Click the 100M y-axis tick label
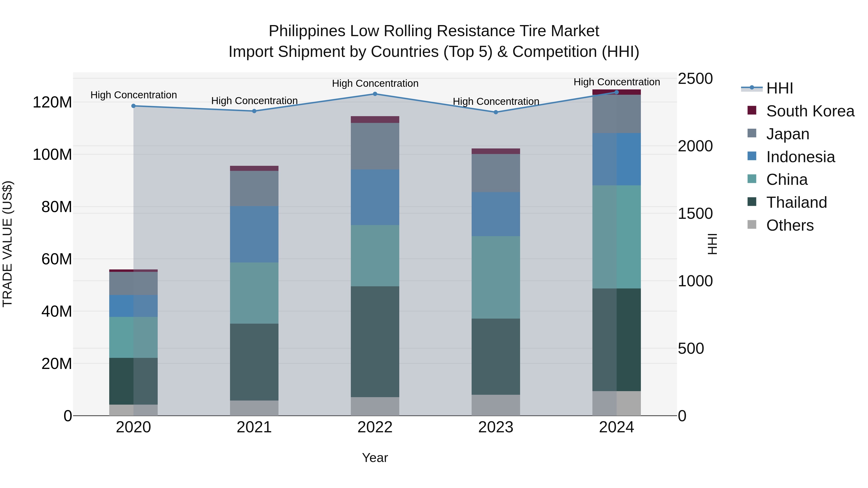The width and height of the screenshot is (868, 488). point(52,154)
